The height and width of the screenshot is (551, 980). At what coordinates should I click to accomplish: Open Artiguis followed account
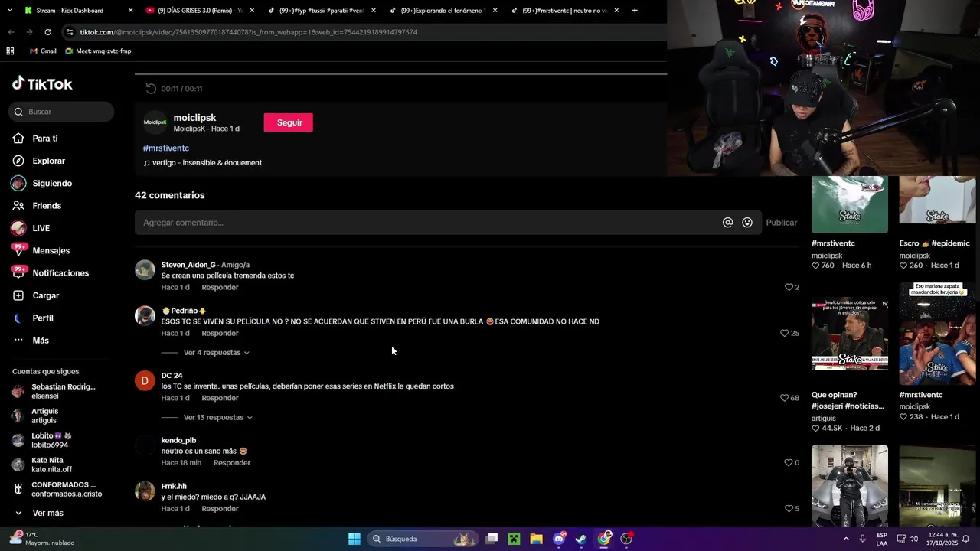tap(35, 416)
